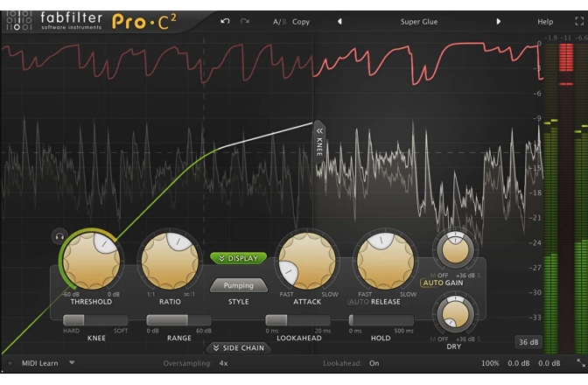Screen dimensions: 588x385
Task: Collapse the KNEE display panel tab
Action: click(319, 142)
